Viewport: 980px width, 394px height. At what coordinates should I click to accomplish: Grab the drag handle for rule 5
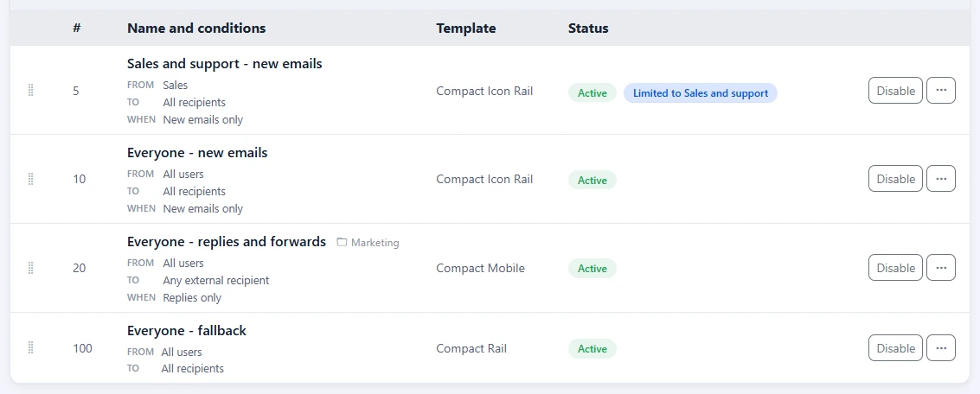pyautogui.click(x=31, y=91)
